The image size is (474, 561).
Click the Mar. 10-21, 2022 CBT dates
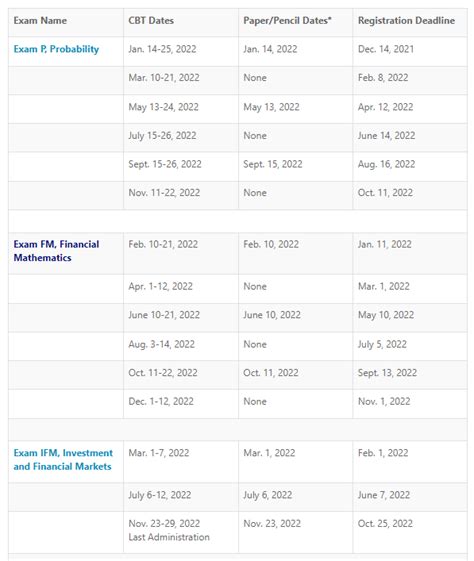(x=164, y=78)
